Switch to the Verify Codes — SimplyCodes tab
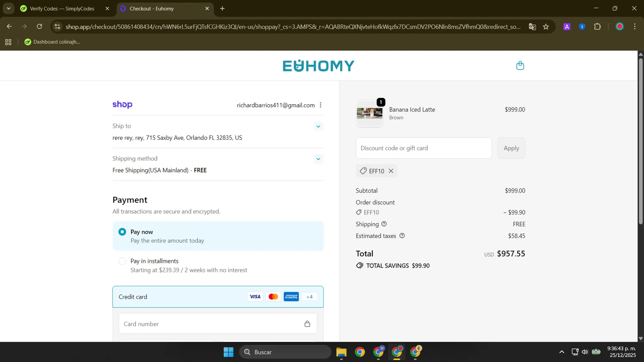 (x=65, y=9)
